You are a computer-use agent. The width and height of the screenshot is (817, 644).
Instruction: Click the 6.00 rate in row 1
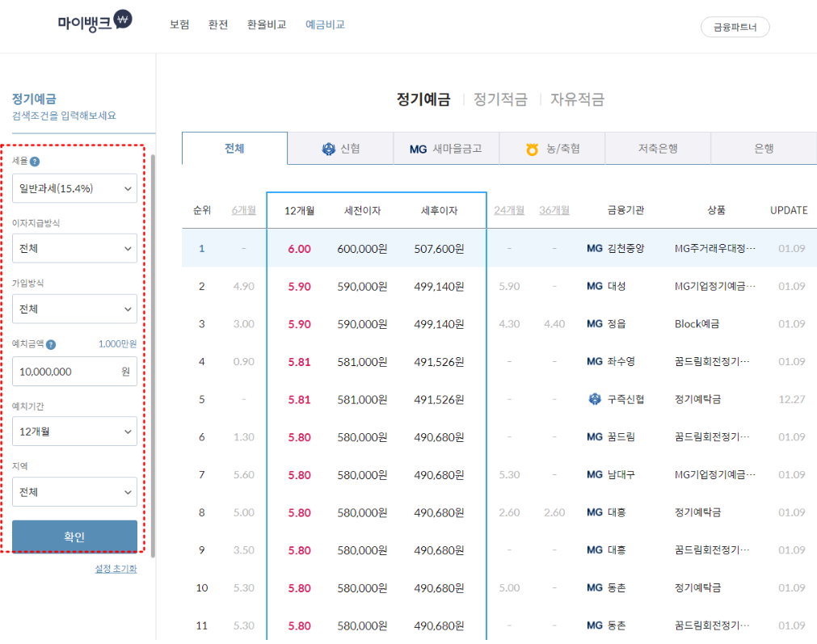pos(299,249)
